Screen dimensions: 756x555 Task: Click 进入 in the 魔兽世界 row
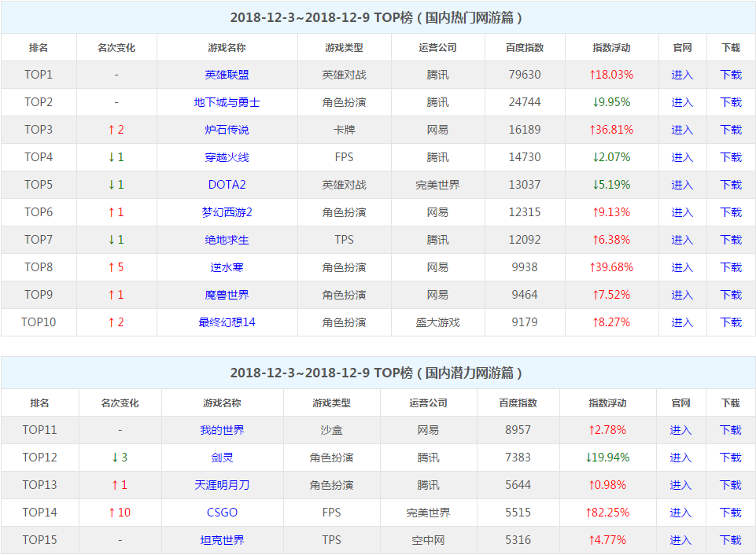[682, 294]
